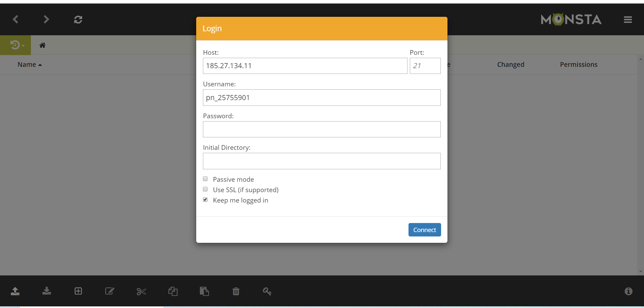Screen dimensions: 644x308
Task: Click the paste icon
Action: tap(204, 291)
